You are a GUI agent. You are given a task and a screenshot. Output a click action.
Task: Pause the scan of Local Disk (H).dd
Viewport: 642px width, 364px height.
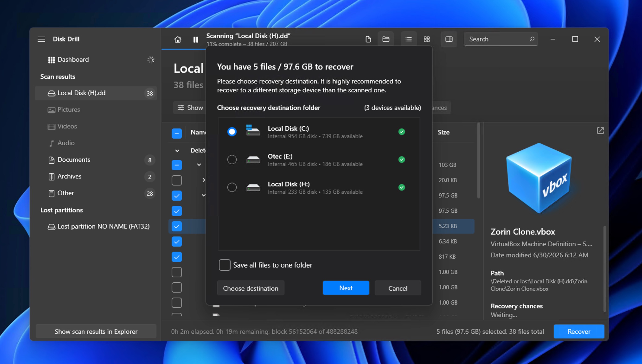[x=196, y=39]
